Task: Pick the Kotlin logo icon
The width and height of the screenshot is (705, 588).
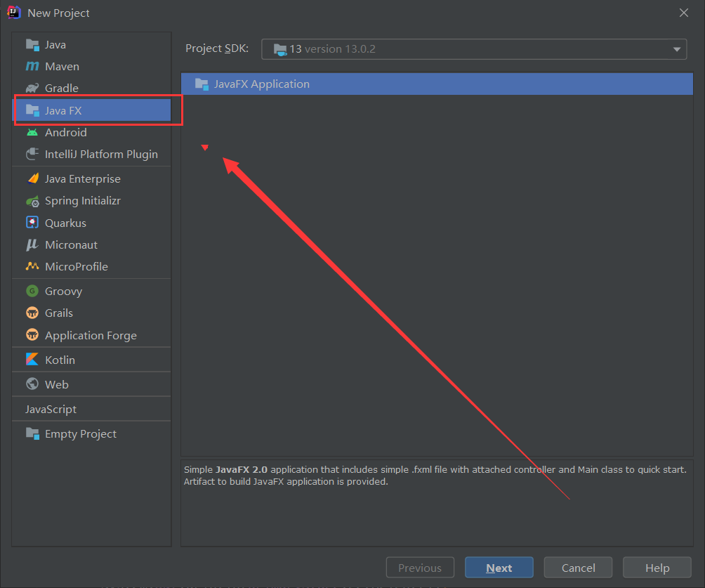Action: click(x=32, y=360)
